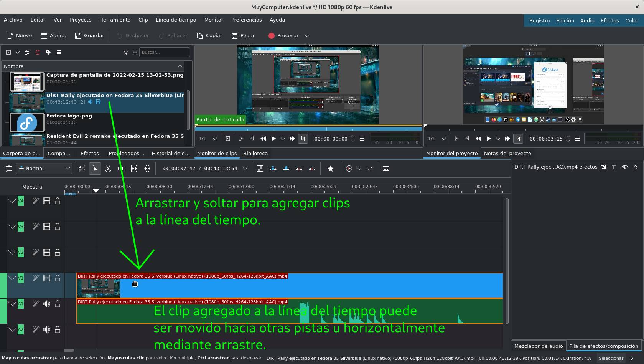644x364 pixels.
Task: Click crop/edit mode icon in clip monitor
Action: tap(303, 139)
